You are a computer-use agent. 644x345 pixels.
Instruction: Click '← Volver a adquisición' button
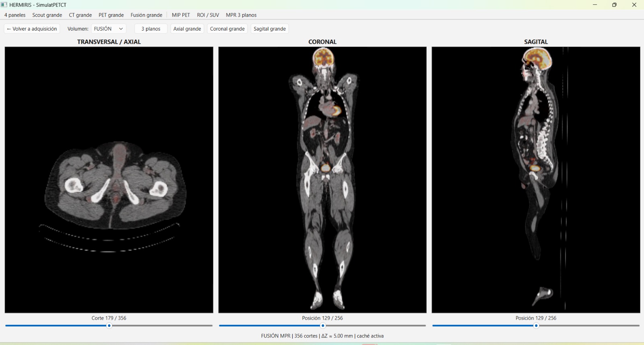point(32,29)
